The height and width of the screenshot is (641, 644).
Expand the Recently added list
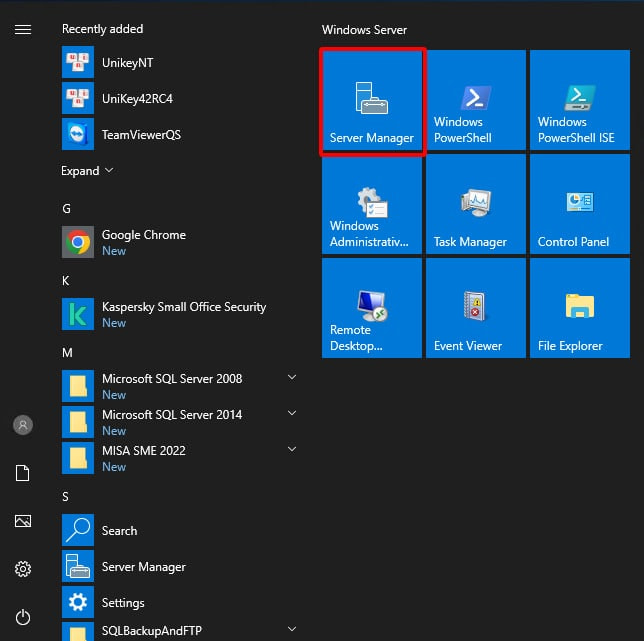coord(87,171)
